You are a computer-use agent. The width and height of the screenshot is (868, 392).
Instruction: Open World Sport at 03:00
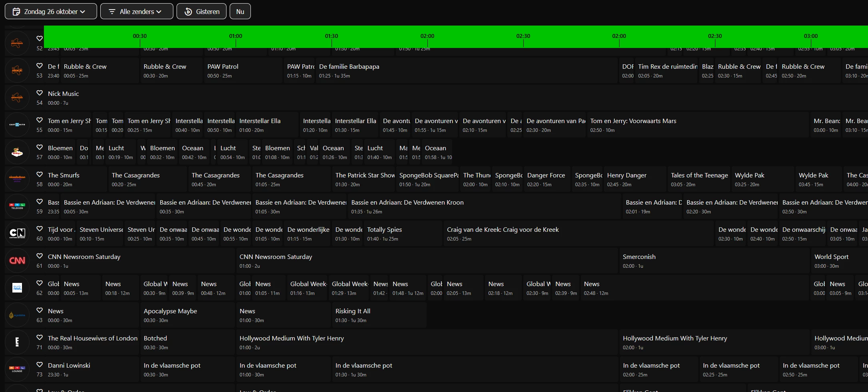pyautogui.click(x=839, y=261)
